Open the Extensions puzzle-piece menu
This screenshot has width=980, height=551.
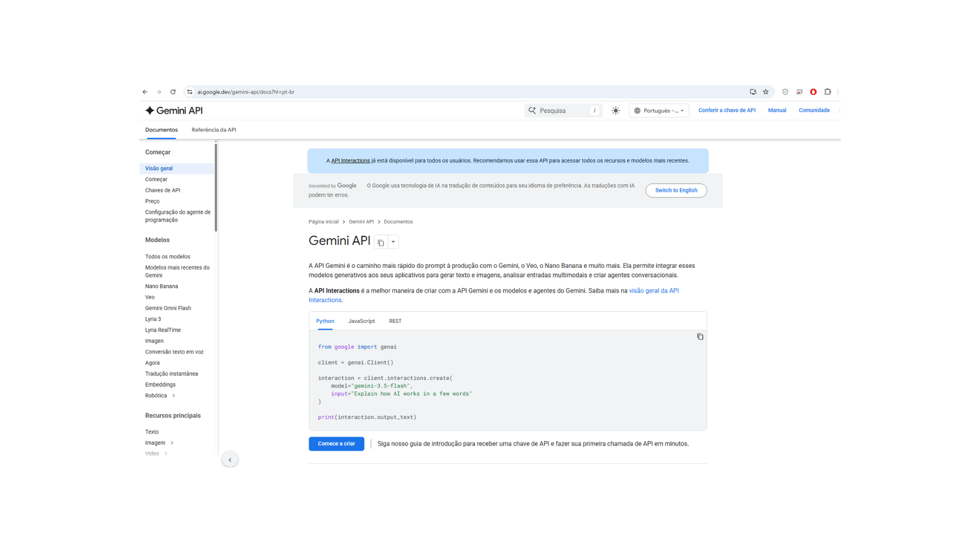point(828,92)
